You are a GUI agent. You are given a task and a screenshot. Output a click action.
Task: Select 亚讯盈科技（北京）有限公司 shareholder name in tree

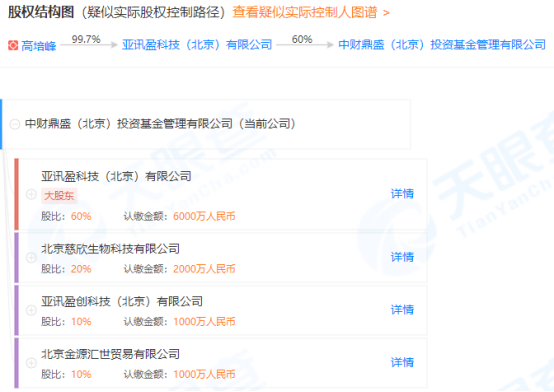pyautogui.click(x=116, y=176)
